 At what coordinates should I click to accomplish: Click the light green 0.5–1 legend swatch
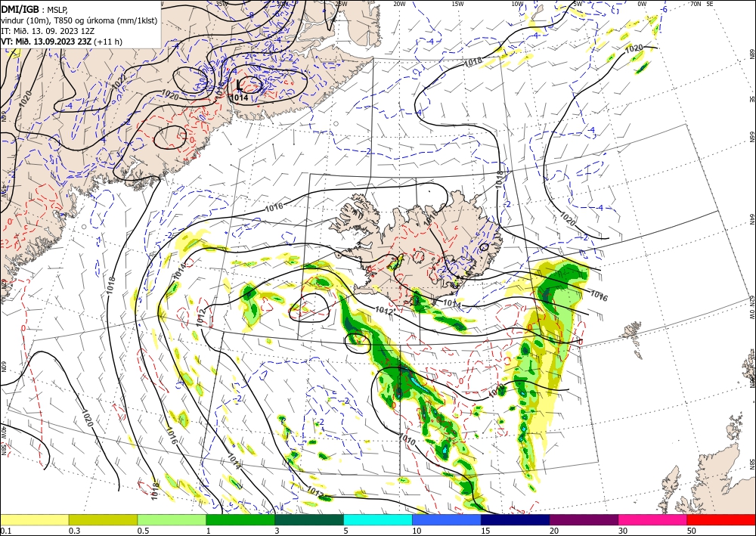point(172,519)
